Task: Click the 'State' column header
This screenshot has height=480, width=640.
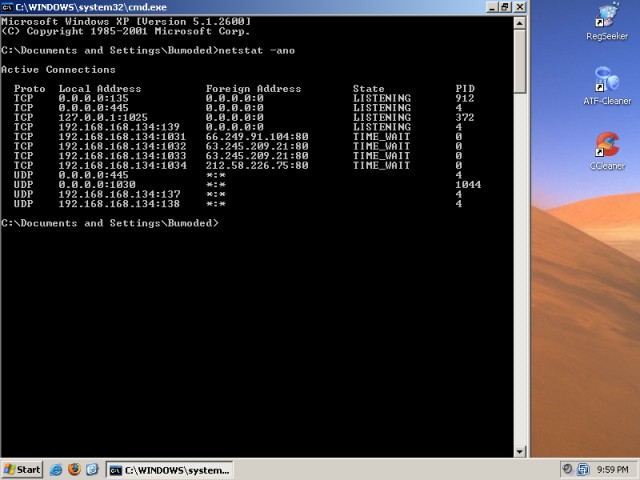Action: click(369, 89)
